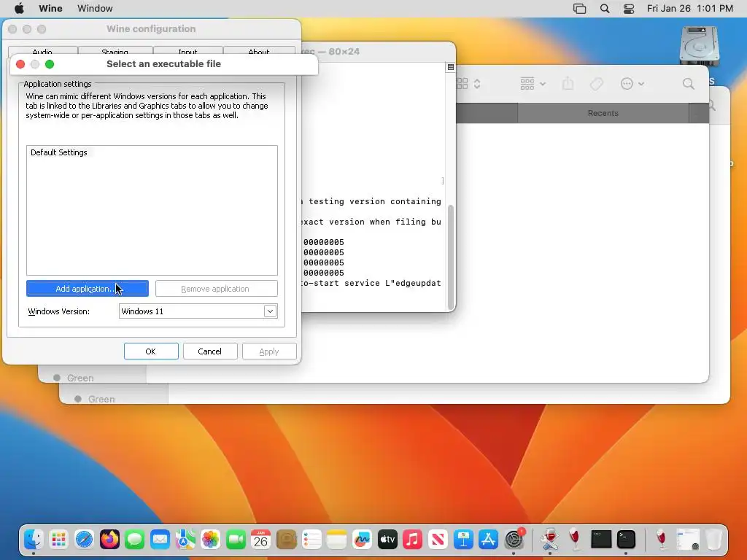This screenshot has height=560, width=747.
Task: Click the Cancel button
Action: tap(210, 351)
